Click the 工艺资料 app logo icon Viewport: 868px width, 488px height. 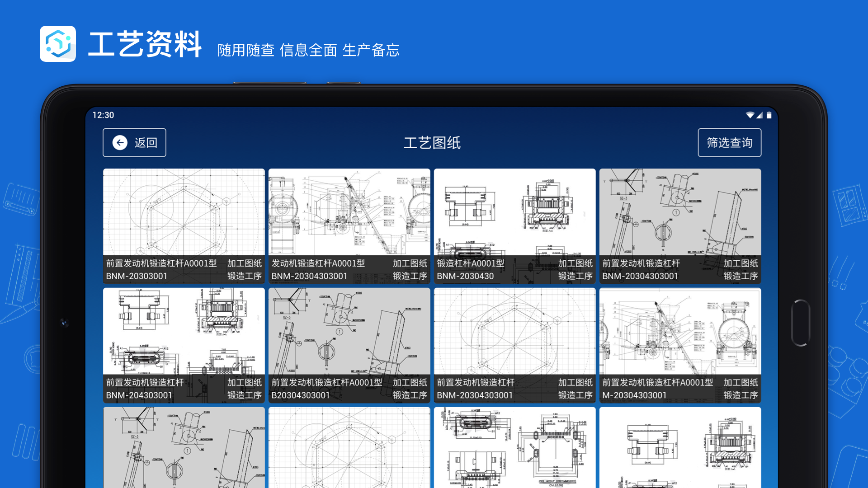pos(59,44)
